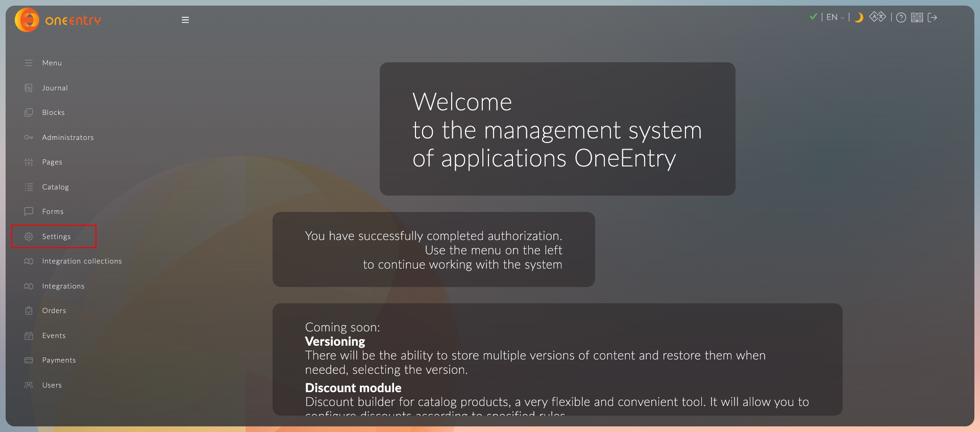Toggle dark mode with the moon icon
The image size is (980, 432).
click(859, 17)
